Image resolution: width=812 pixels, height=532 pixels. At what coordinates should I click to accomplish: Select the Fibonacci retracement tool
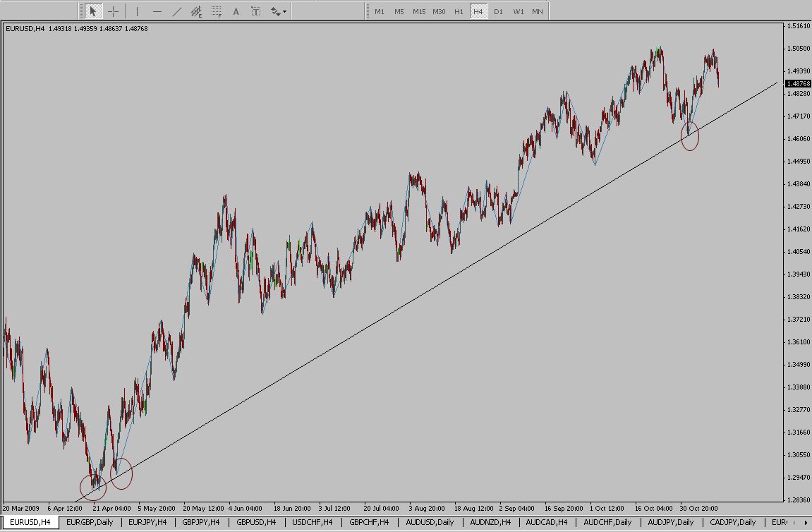pos(217,11)
